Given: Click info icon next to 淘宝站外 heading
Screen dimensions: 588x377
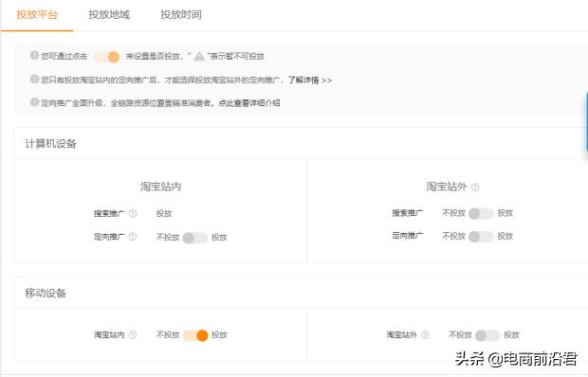Looking at the screenshot, I should pos(475,187).
